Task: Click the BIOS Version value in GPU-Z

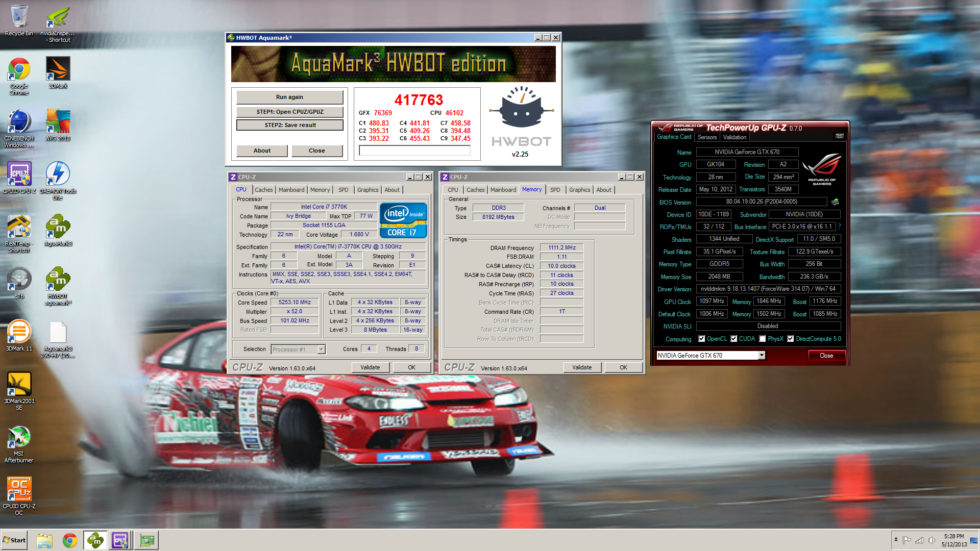Action: click(x=762, y=202)
